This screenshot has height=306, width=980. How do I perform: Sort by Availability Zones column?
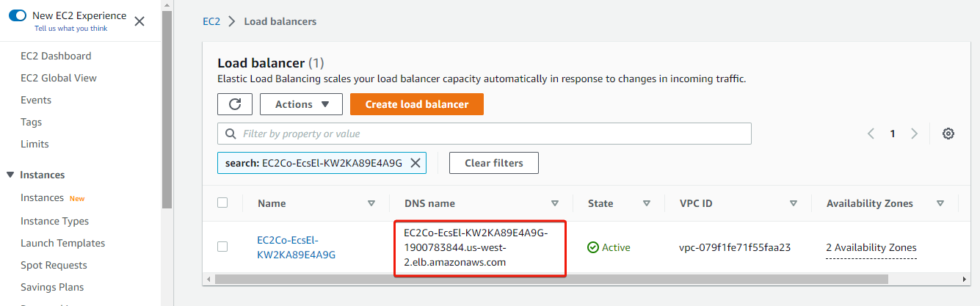[940, 203]
